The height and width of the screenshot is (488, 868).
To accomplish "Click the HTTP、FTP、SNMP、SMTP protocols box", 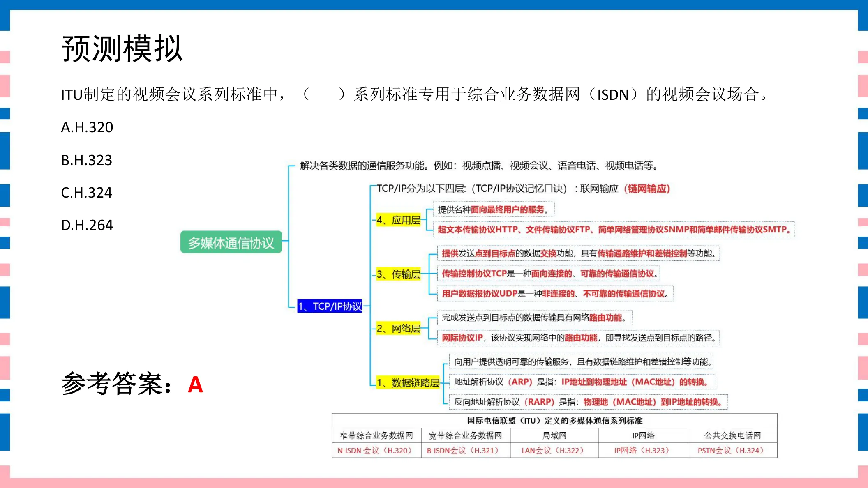I will click(x=614, y=229).
